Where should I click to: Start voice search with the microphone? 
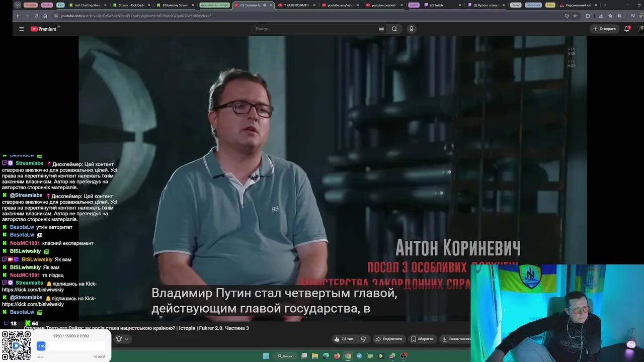pos(411,29)
